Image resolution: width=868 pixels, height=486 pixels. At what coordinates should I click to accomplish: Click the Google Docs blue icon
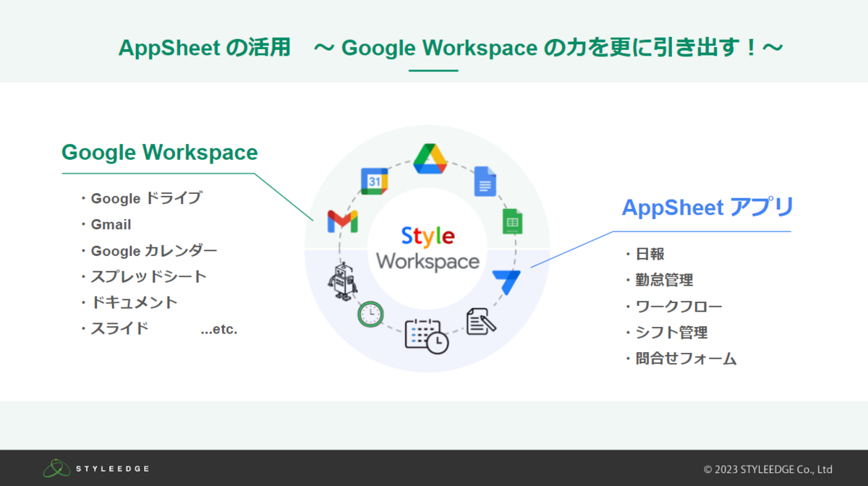point(485,182)
